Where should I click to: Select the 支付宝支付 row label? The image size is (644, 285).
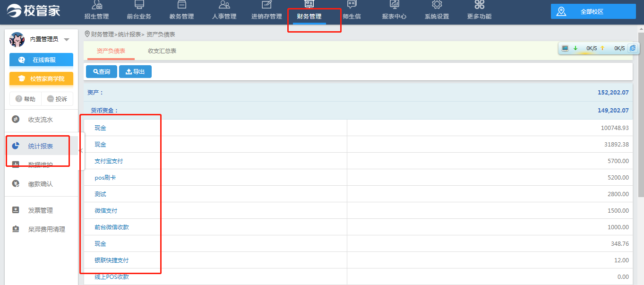click(x=109, y=161)
